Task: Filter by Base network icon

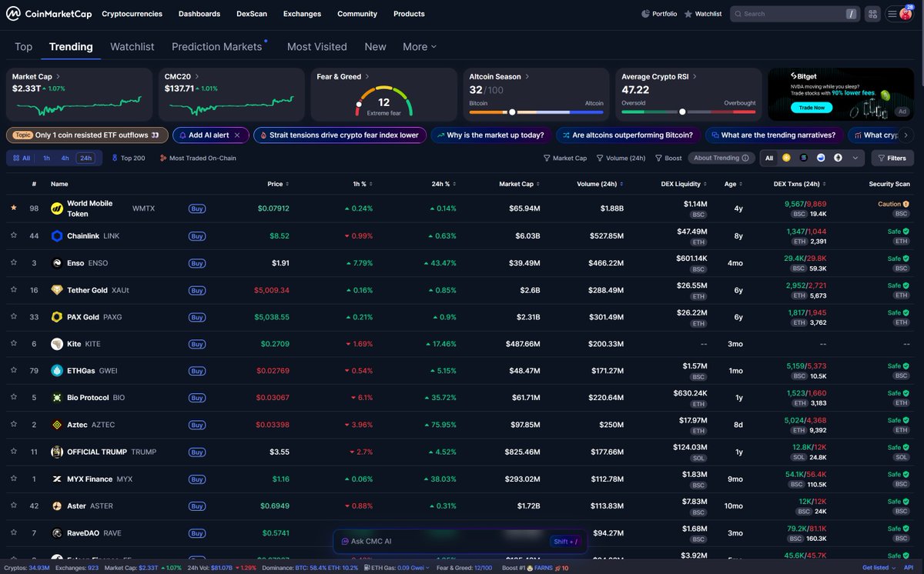Action: coord(821,158)
